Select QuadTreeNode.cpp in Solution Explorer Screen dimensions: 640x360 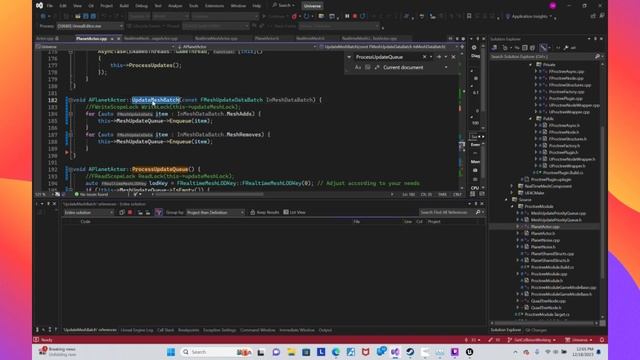pyautogui.click(x=548, y=301)
